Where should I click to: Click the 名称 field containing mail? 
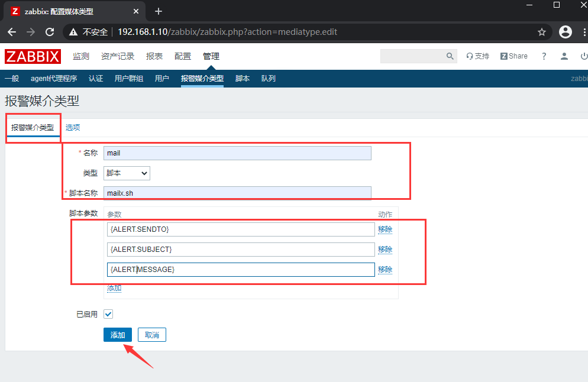237,153
